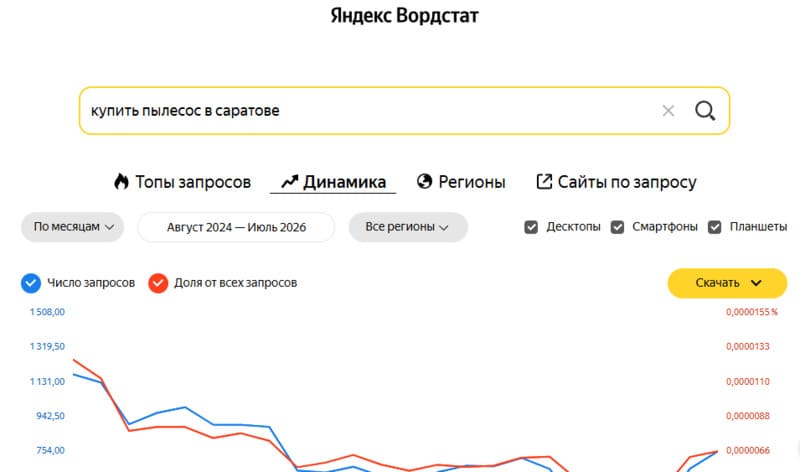
Task: Switch to the Регионы tab
Action: tap(461, 182)
